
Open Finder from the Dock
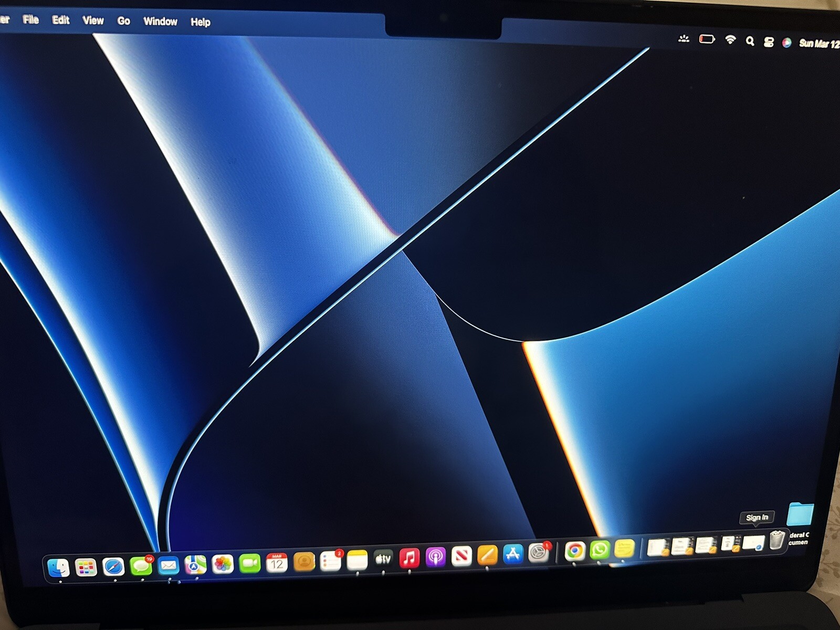58,568
